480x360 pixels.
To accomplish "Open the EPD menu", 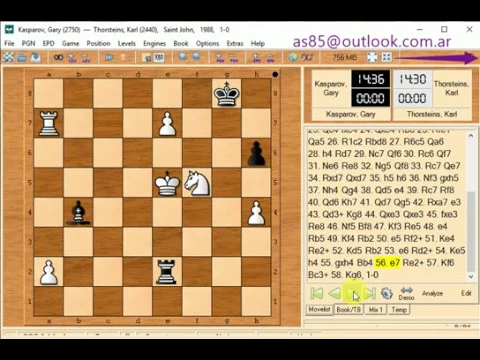I will (48, 43).
